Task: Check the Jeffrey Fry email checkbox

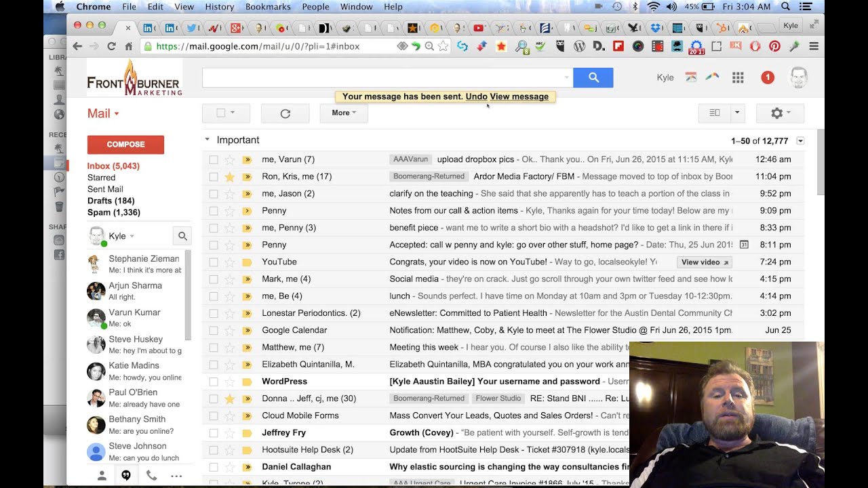Action: click(214, 433)
